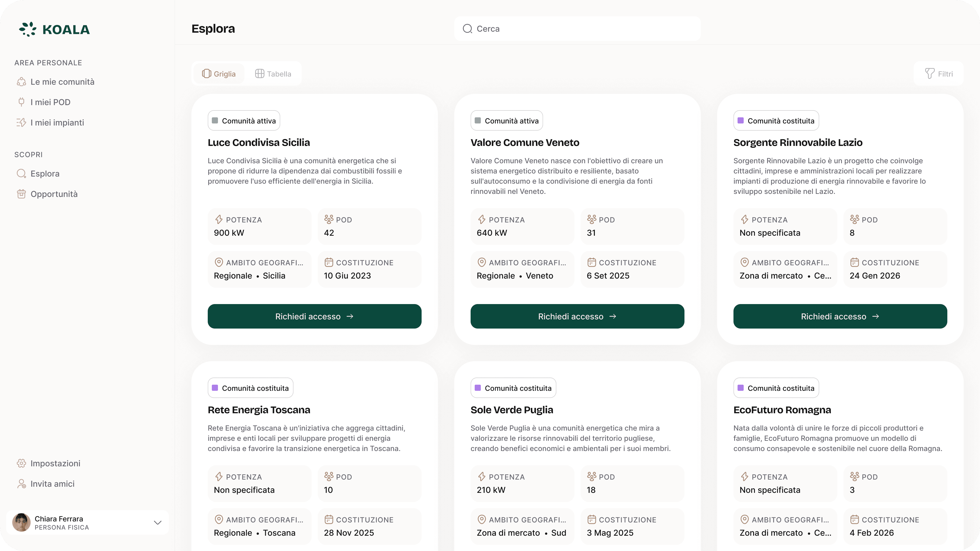
Task: Click Luce Condivisa Sicilia card title
Action: coord(259,143)
